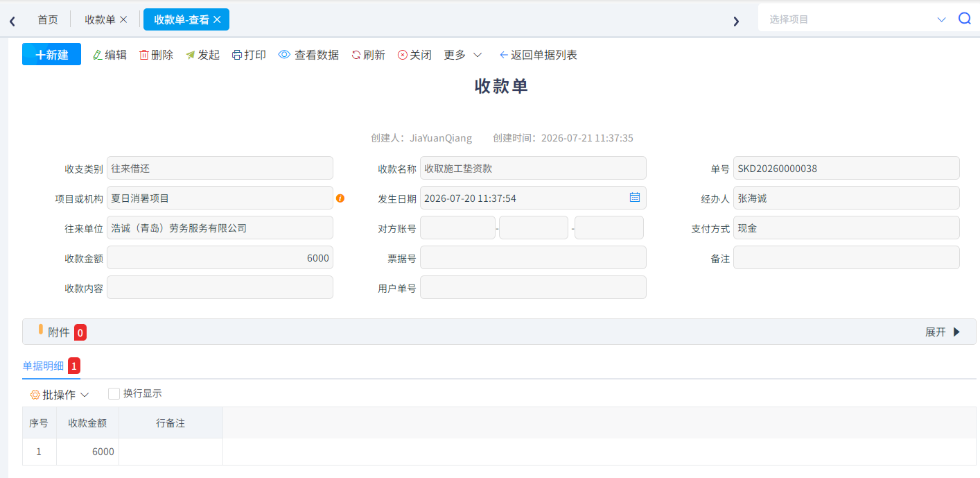Click the 支付方式 field 现金
This screenshot has width=980, height=478.
click(x=846, y=228)
